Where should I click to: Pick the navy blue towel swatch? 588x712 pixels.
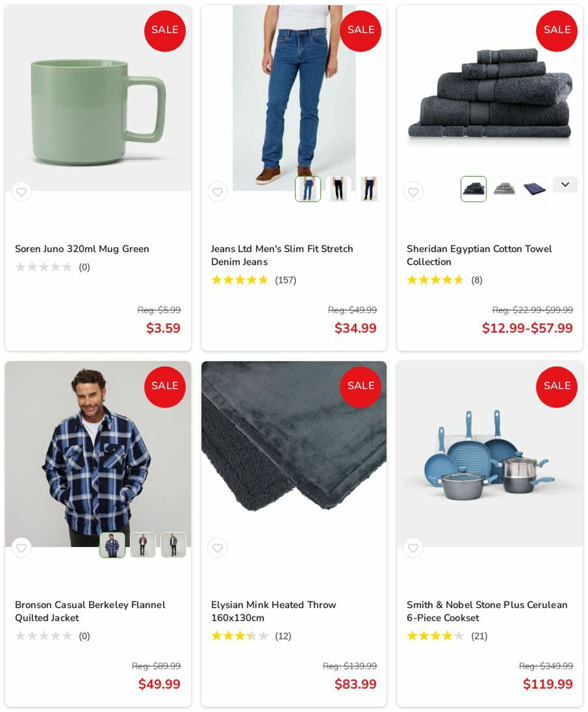(534, 189)
